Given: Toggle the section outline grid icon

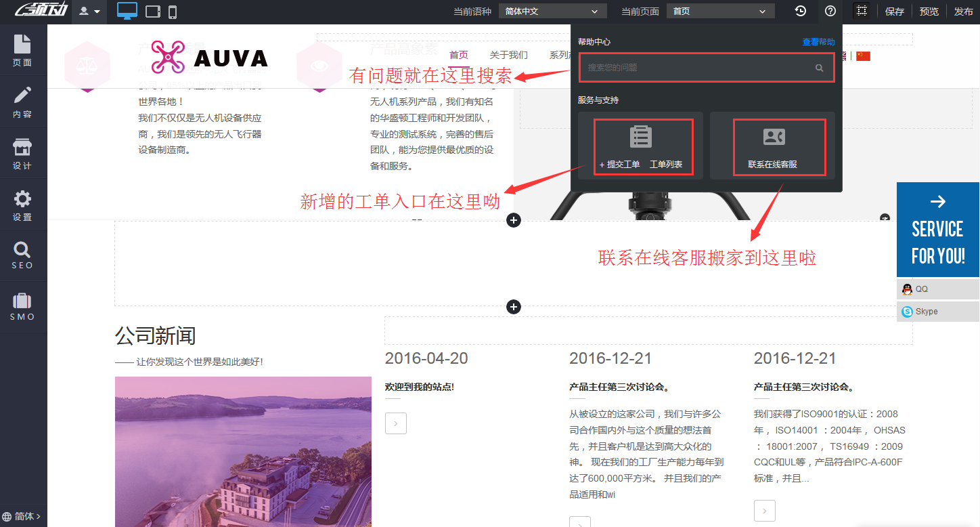Looking at the screenshot, I should [862, 12].
